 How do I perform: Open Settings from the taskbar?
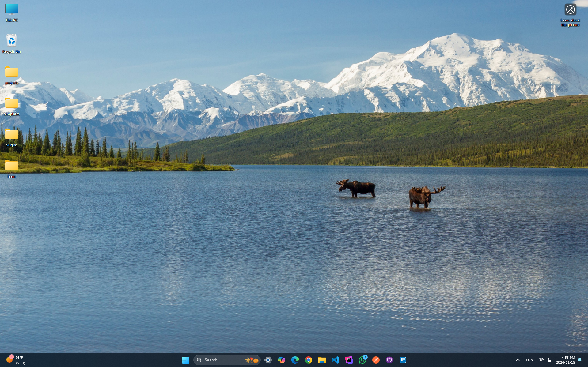[x=268, y=360]
